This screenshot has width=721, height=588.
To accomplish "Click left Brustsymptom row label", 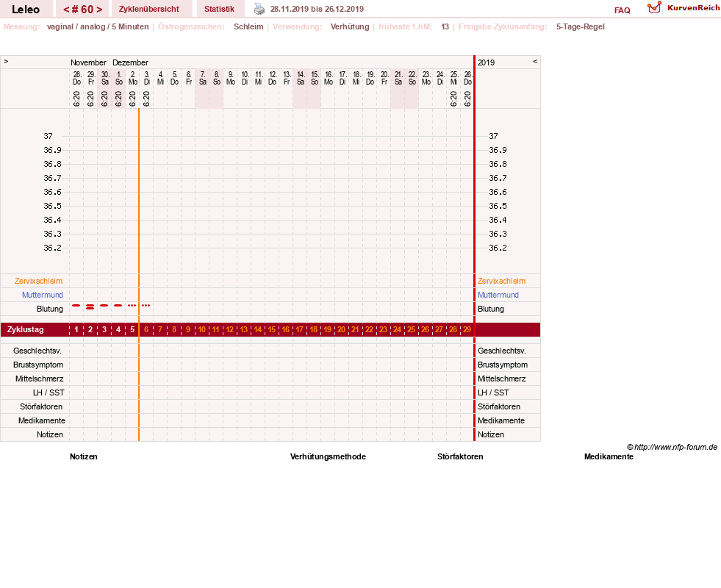I will (x=38, y=365).
